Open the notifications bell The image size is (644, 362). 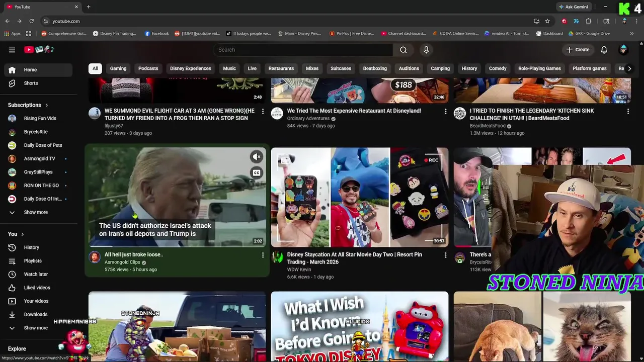coord(604,50)
